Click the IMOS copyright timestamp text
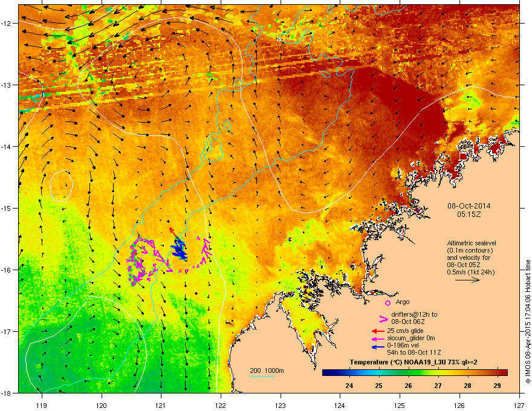Viewport: 532px width, 411px height. coord(528,322)
